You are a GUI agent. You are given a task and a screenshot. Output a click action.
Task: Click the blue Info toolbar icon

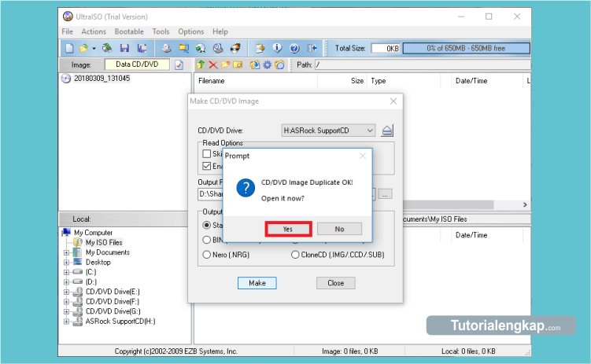278,48
